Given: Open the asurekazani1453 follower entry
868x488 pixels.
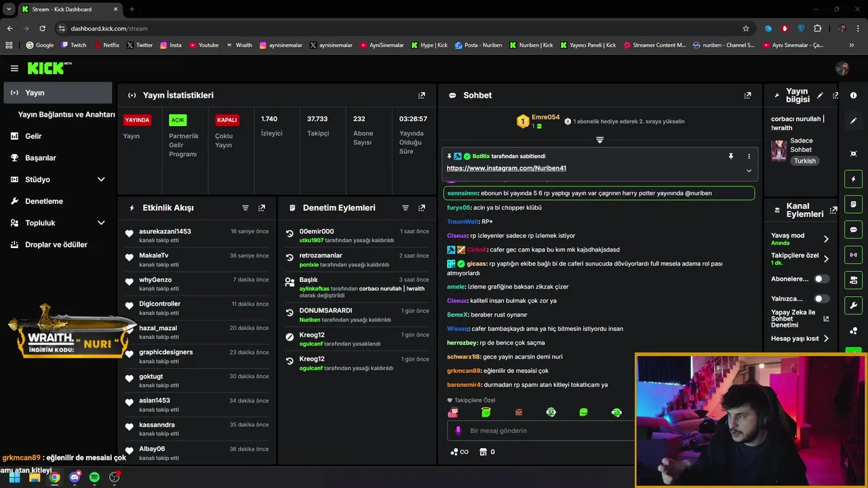Looking at the screenshot, I should click(x=197, y=236).
